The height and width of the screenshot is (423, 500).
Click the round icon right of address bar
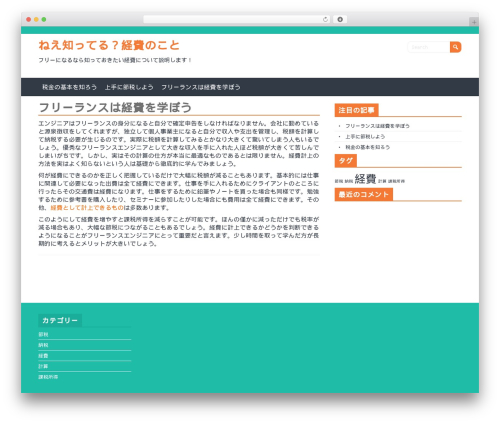[340, 19]
